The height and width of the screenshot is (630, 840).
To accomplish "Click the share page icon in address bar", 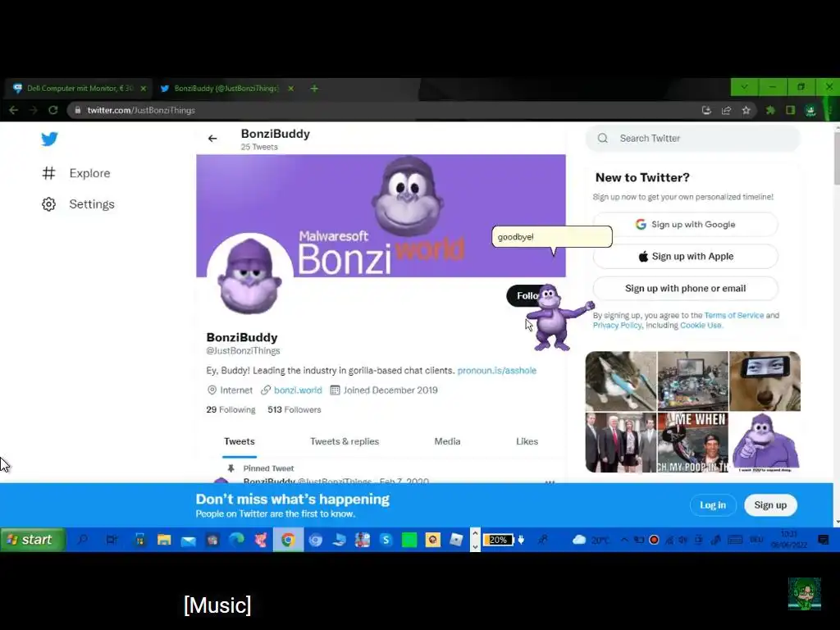I will (727, 111).
